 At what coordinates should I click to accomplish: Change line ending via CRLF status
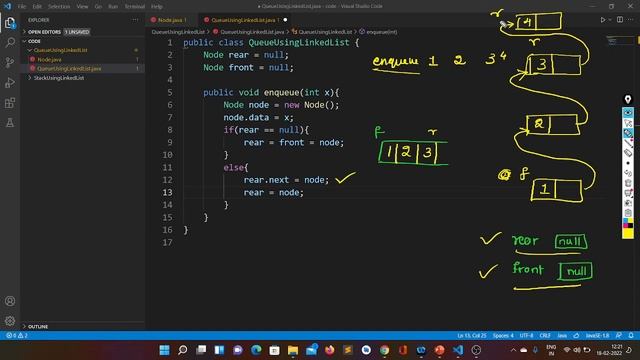(x=545, y=336)
